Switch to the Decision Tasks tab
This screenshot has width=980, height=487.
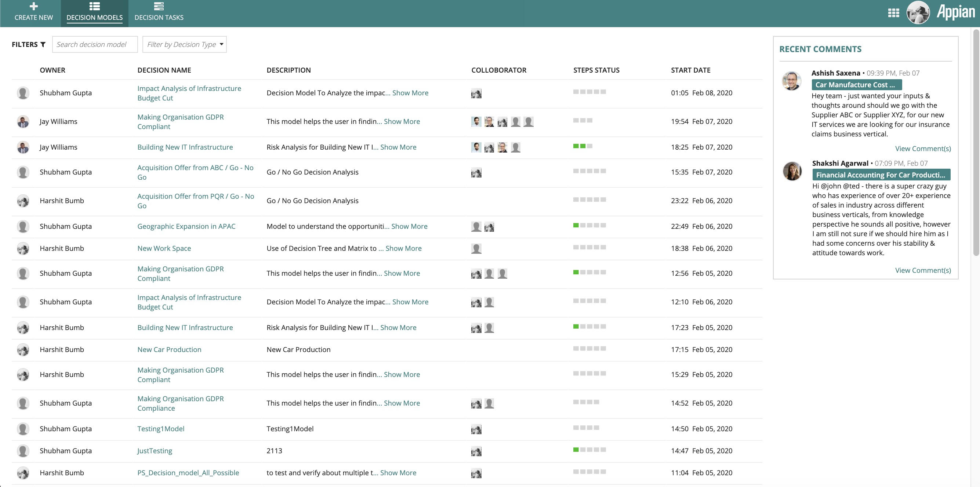(159, 13)
